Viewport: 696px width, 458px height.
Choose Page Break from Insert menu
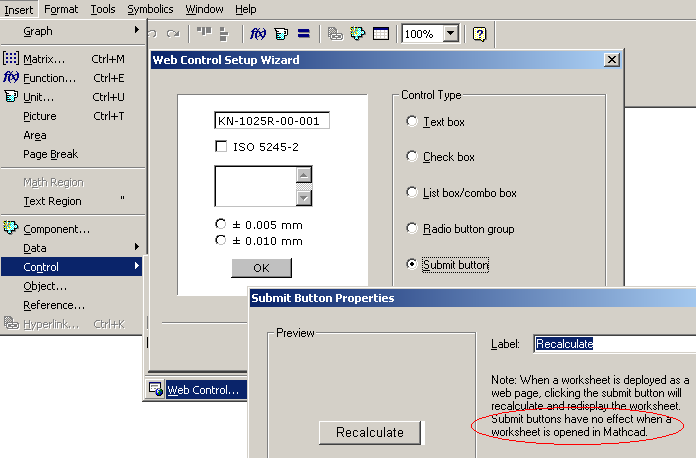click(x=73, y=154)
